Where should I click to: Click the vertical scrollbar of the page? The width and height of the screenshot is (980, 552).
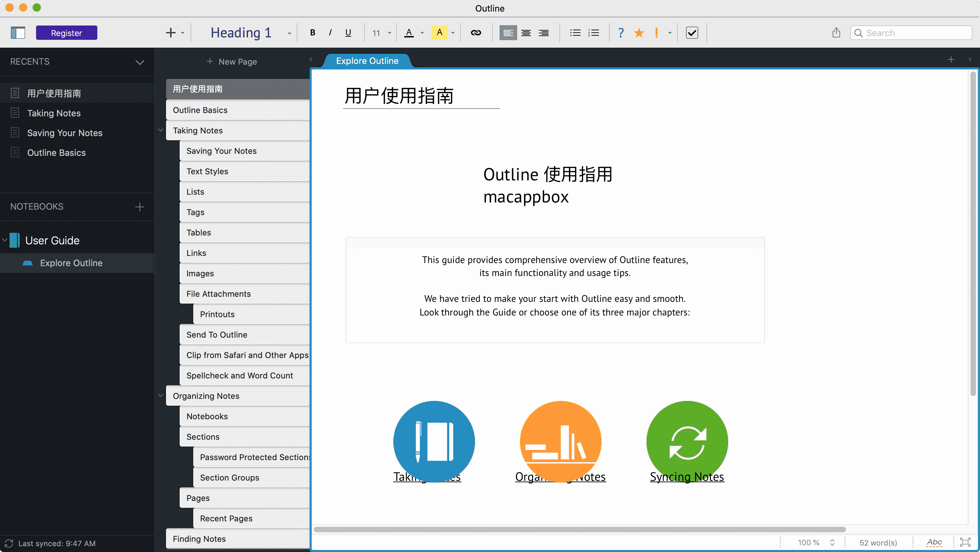click(x=973, y=234)
